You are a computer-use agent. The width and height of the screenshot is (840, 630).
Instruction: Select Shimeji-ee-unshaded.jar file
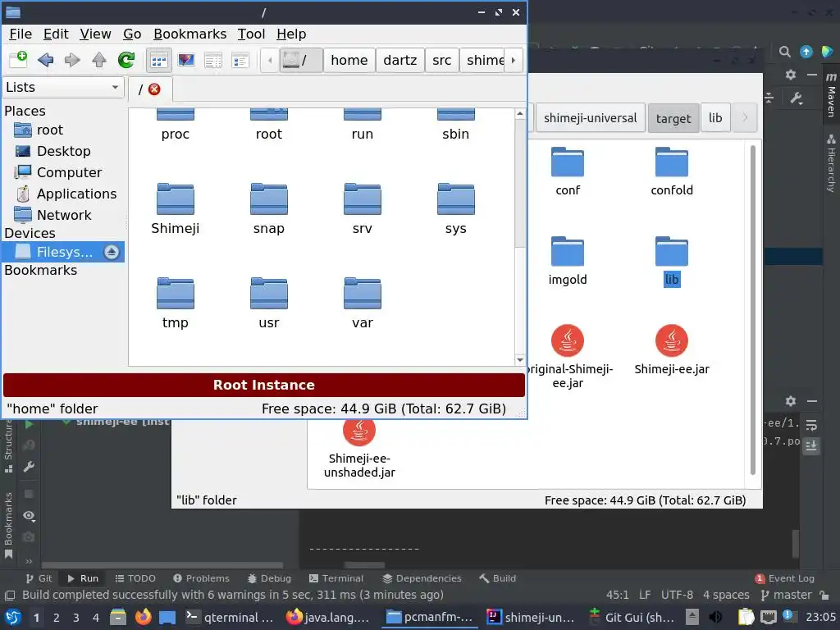(x=359, y=449)
